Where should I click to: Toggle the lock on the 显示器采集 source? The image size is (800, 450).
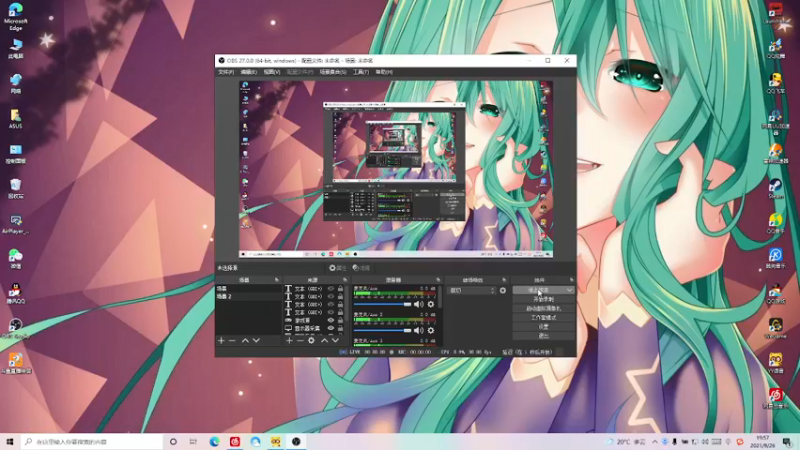pyautogui.click(x=340, y=328)
